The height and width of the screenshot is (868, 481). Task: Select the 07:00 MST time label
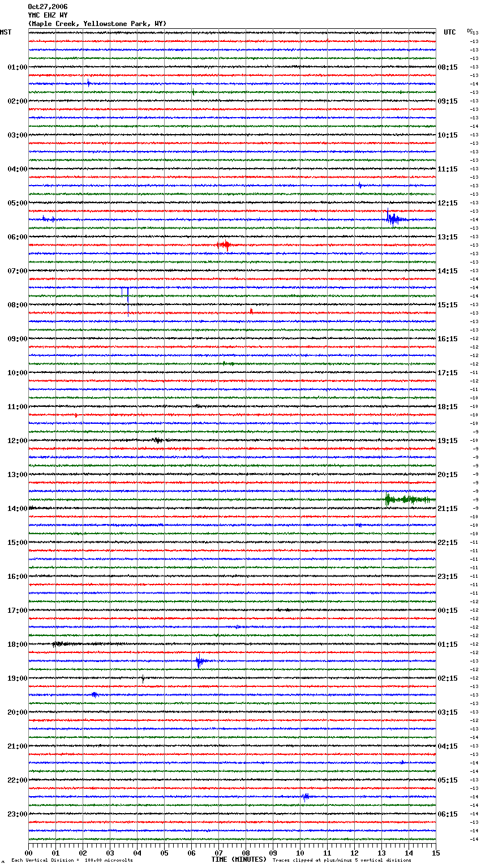click(x=18, y=271)
